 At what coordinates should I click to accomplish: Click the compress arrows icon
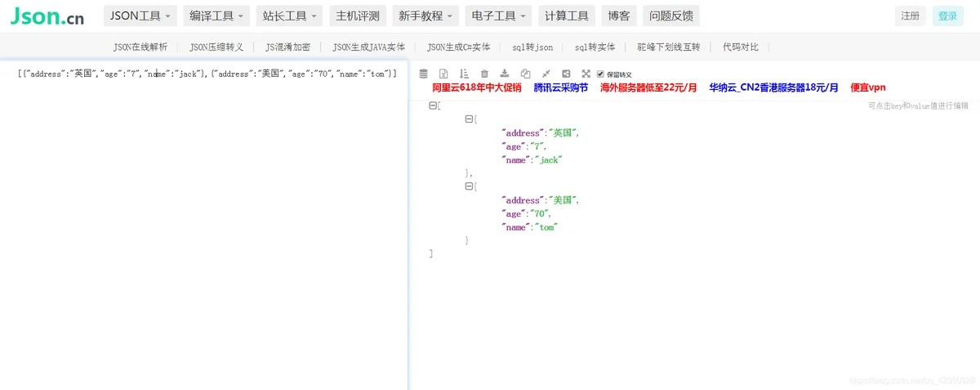click(546, 74)
